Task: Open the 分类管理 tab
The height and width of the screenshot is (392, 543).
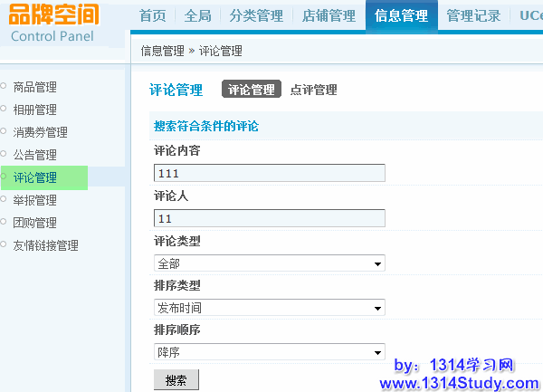Action: coord(256,15)
